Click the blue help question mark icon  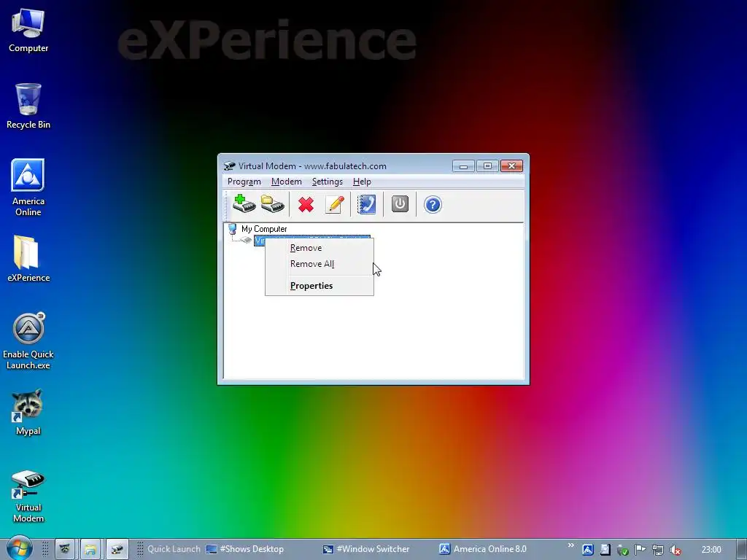pyautogui.click(x=433, y=205)
